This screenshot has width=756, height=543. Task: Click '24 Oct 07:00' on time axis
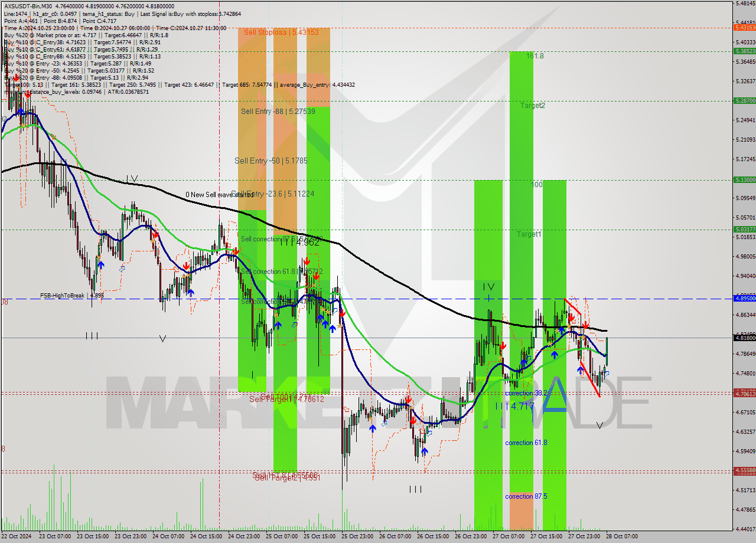(x=168, y=537)
